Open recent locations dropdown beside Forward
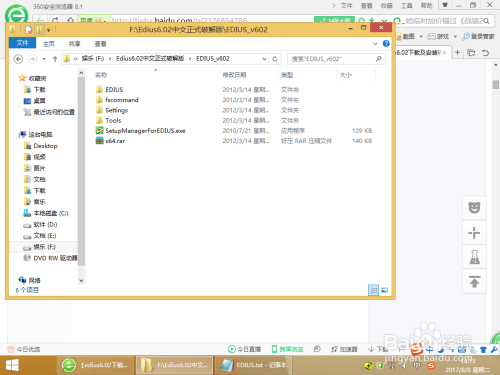This screenshot has width=500, height=375. tap(44, 59)
